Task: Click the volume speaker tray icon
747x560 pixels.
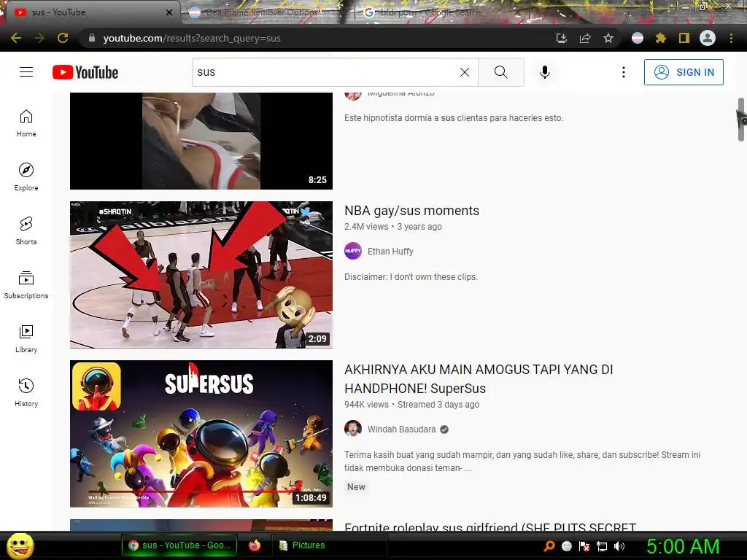Action: [x=619, y=546]
